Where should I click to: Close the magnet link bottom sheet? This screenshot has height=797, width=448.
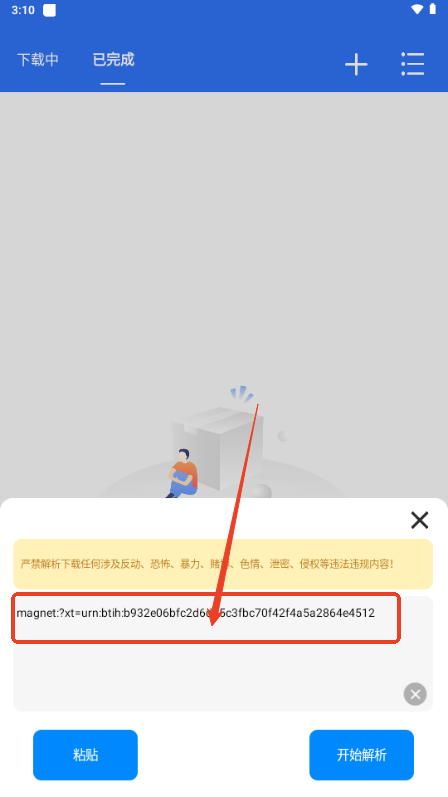tap(420, 520)
